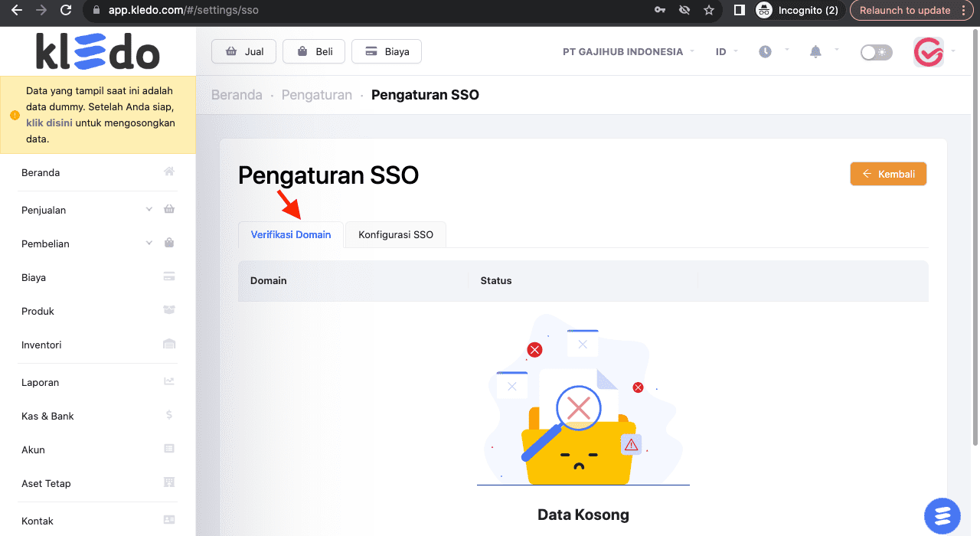Select the Verifikasi Domain tab
This screenshot has height=536, width=980.
click(x=291, y=234)
